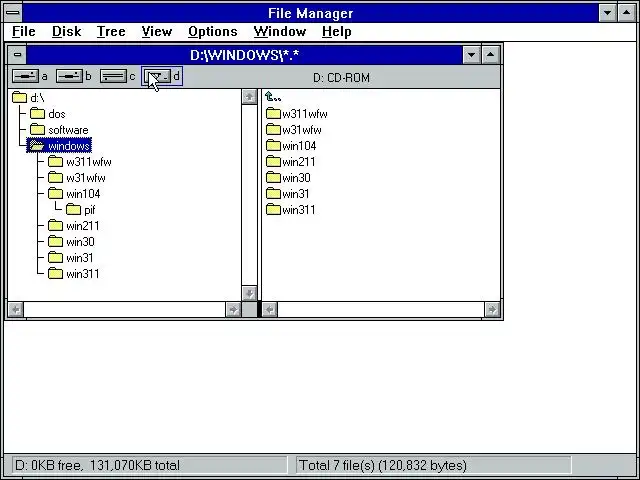Maximize the D:\WINDOWS\*.* child window
The image size is (640, 480).
coord(491,55)
